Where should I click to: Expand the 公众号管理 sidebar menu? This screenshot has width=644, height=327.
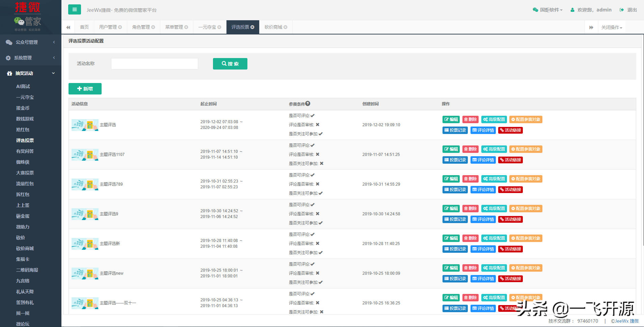pyautogui.click(x=30, y=42)
